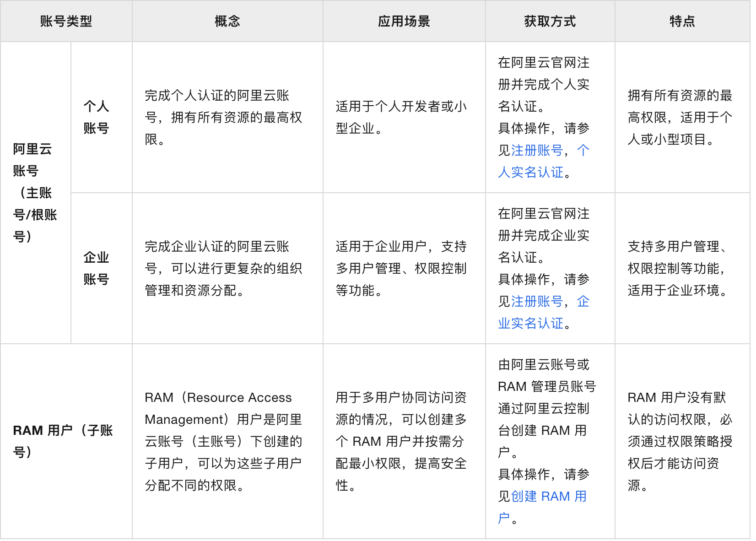Click text 拥有所有资源的最高权限，适用于个人
Screen dimensions: 756x541
pos(680,117)
